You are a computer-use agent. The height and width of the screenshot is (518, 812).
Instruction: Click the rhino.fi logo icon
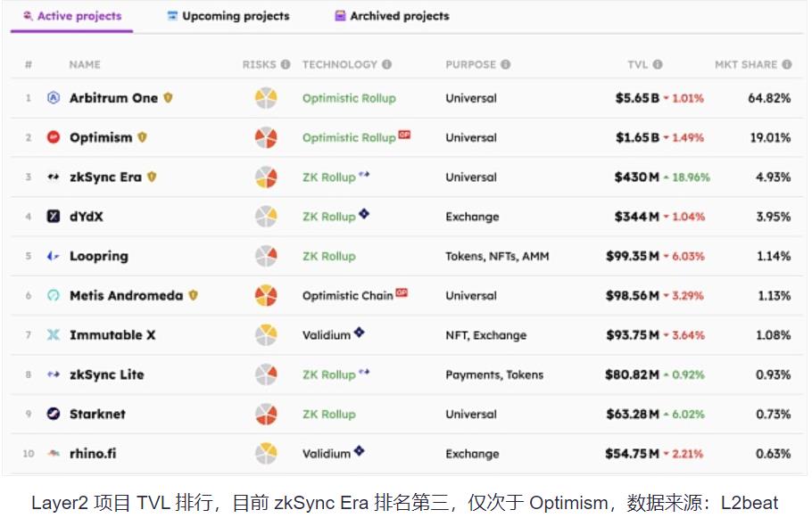pyautogui.click(x=54, y=453)
